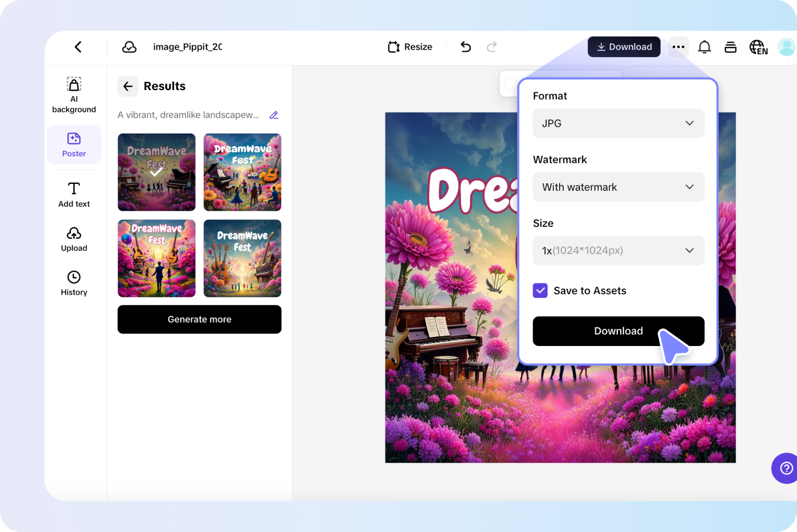Change language via the globe EN icon
This screenshot has width=797, height=532.
[758, 47]
